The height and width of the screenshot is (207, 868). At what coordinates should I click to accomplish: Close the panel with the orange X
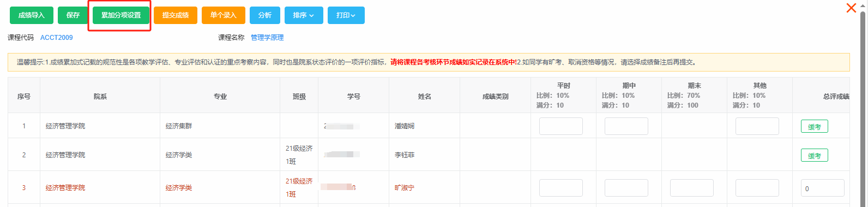pos(851,8)
